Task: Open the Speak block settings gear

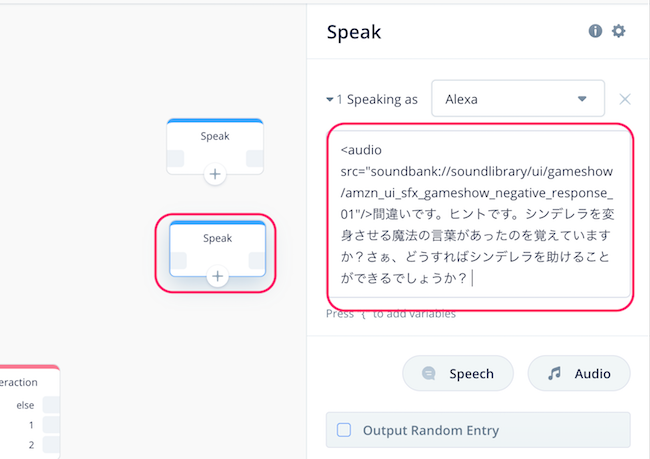Action: pos(618,31)
